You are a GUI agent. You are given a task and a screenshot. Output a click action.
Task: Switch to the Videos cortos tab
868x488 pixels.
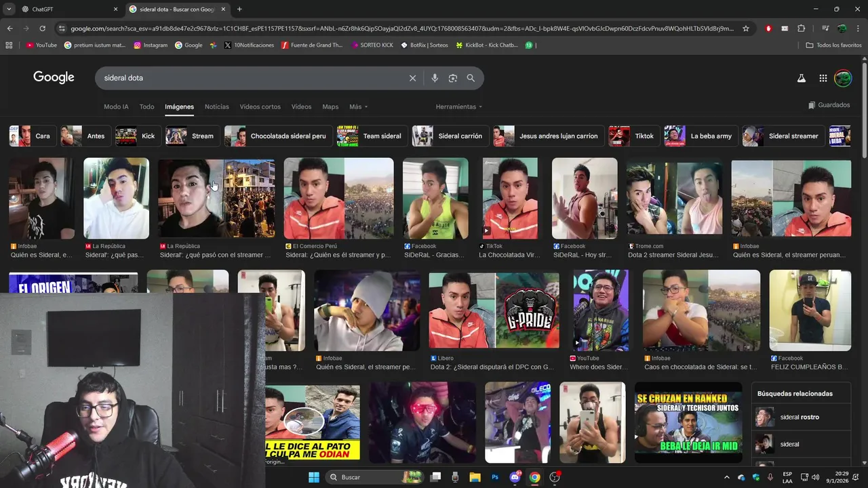click(260, 106)
